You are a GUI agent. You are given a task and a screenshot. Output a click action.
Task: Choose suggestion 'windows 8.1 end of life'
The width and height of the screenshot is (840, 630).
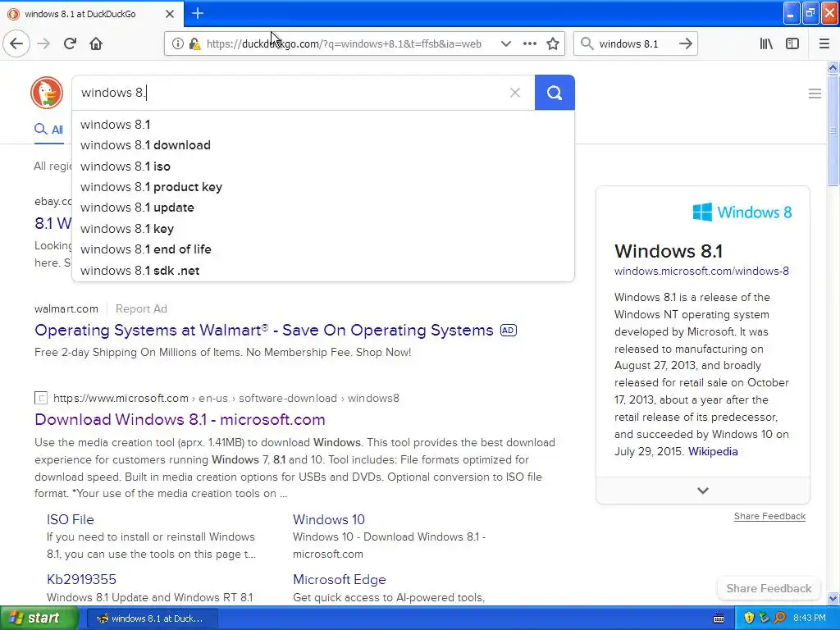(323, 249)
